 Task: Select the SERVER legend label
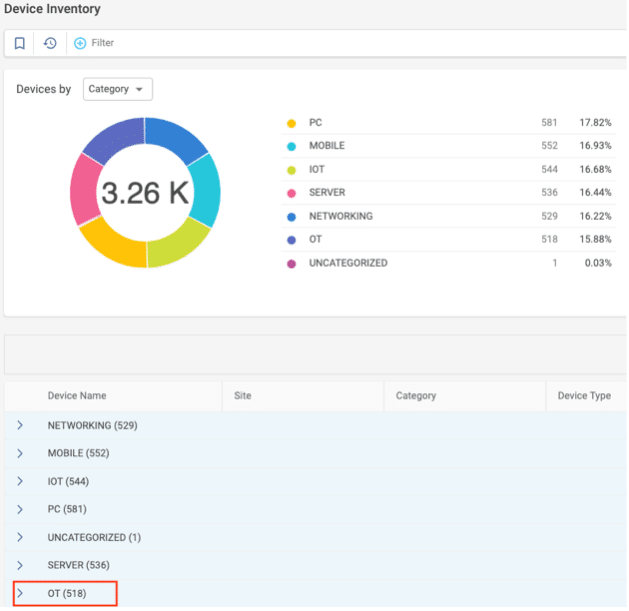327,193
